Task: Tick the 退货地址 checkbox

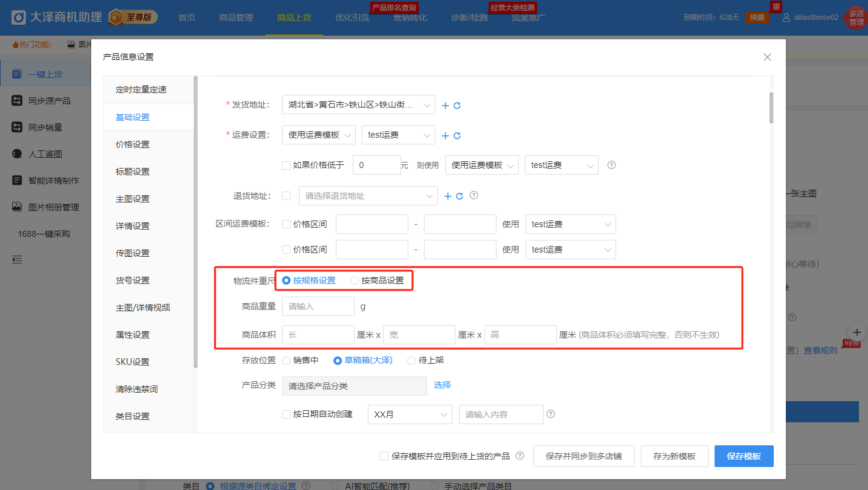Action: coord(286,196)
